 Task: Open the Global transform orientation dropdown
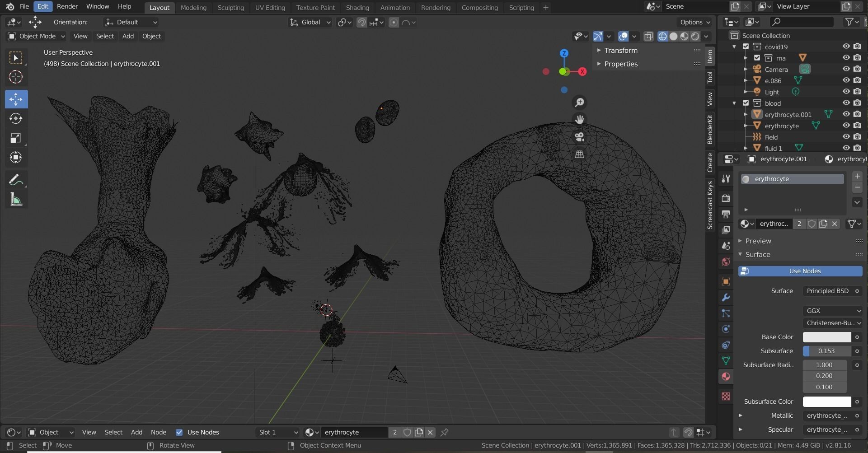(x=310, y=22)
